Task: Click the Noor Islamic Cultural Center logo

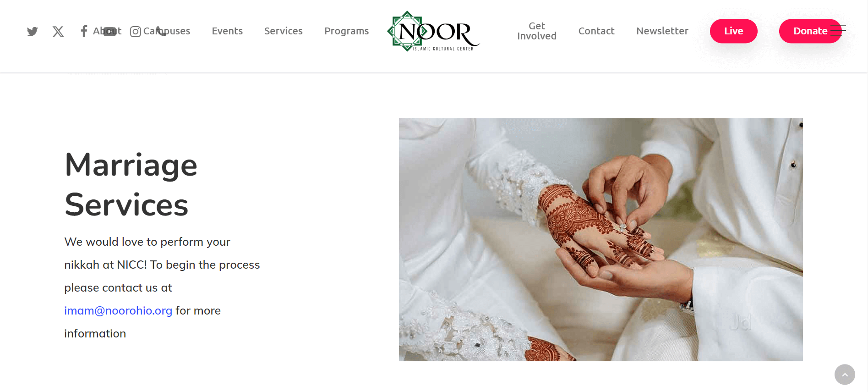Action: point(433,31)
